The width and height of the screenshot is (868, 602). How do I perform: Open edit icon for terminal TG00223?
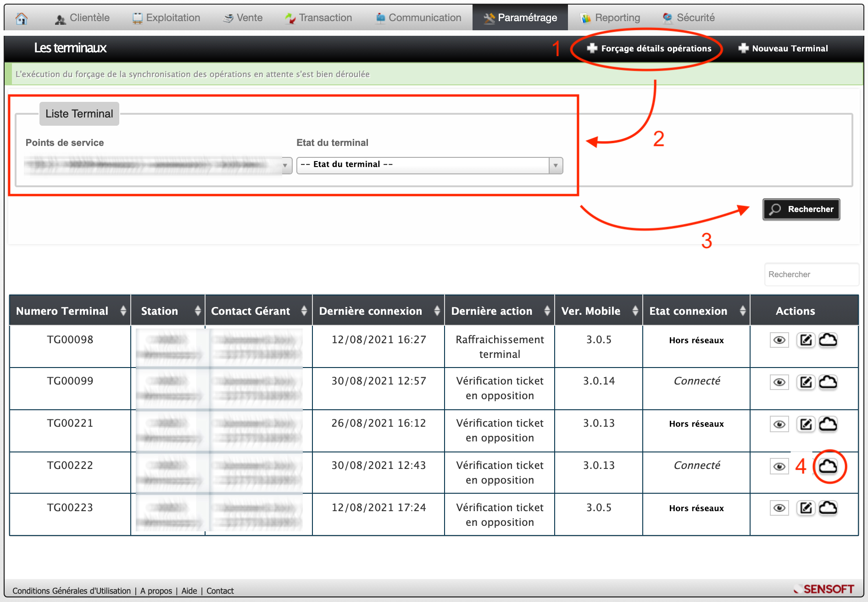point(806,507)
